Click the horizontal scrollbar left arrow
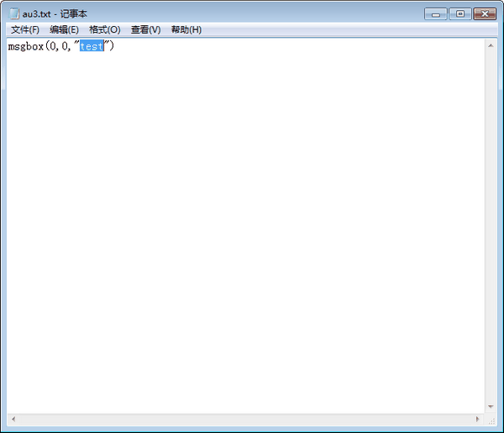 13,420
